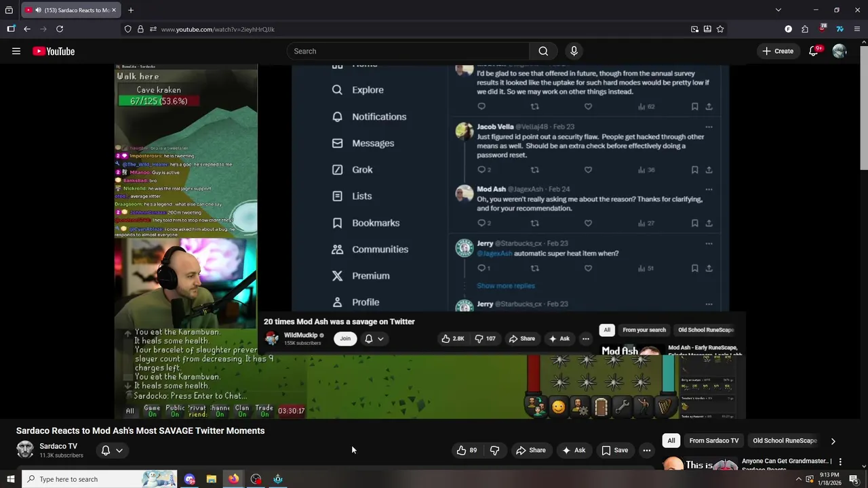
Task: Click the magnifier search button
Action: pos(543,51)
